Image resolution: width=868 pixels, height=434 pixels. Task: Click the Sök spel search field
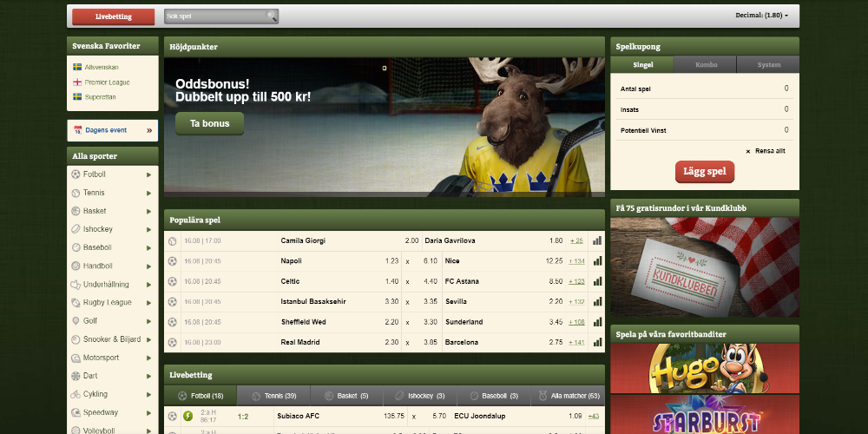220,16
